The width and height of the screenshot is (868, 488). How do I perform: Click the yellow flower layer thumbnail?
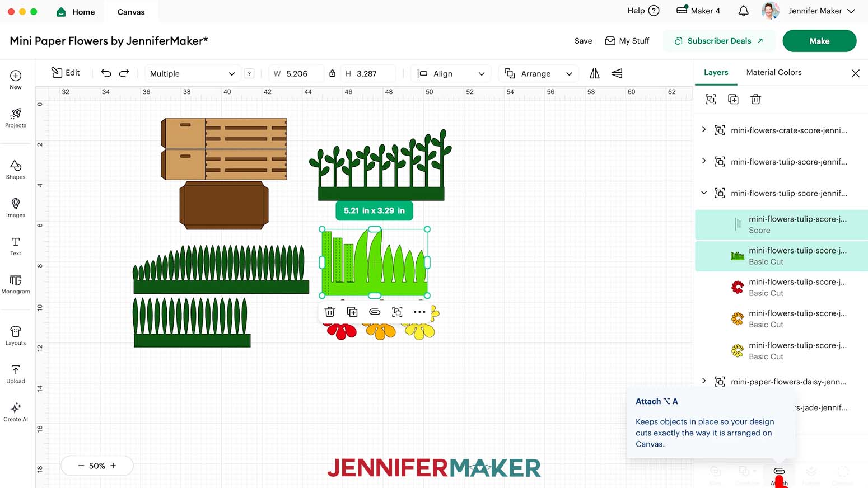click(738, 350)
